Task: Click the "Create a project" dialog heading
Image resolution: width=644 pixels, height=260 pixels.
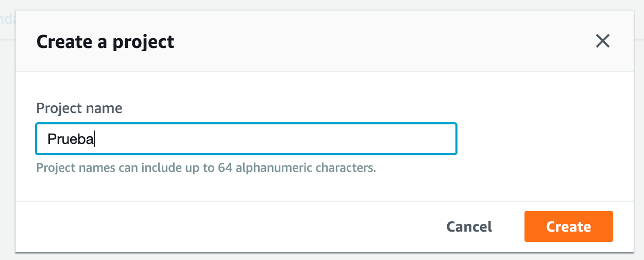Action: 105,41
